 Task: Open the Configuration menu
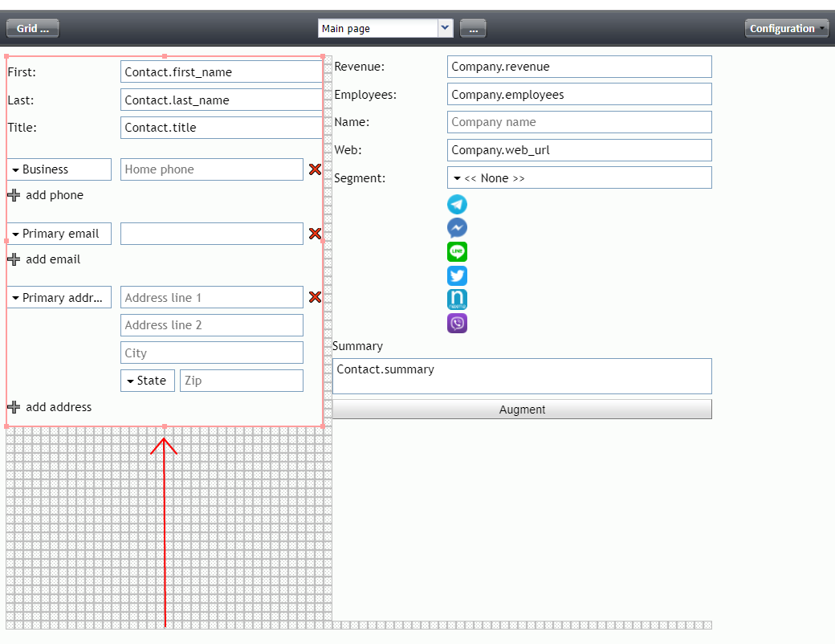787,28
